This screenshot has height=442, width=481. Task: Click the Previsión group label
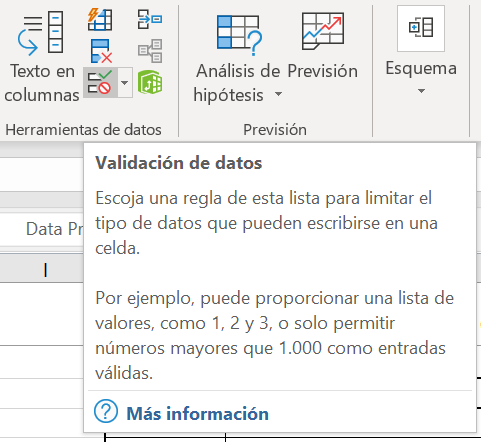(275, 130)
